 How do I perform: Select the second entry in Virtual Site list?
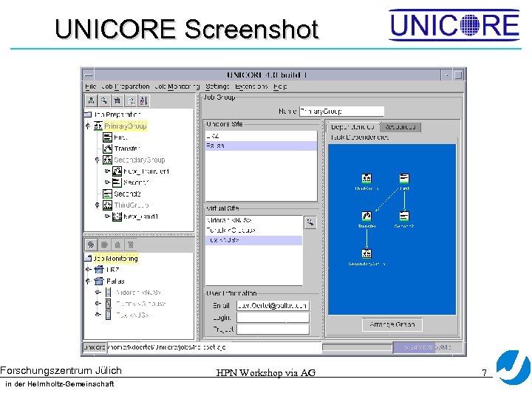pyautogui.click(x=253, y=230)
